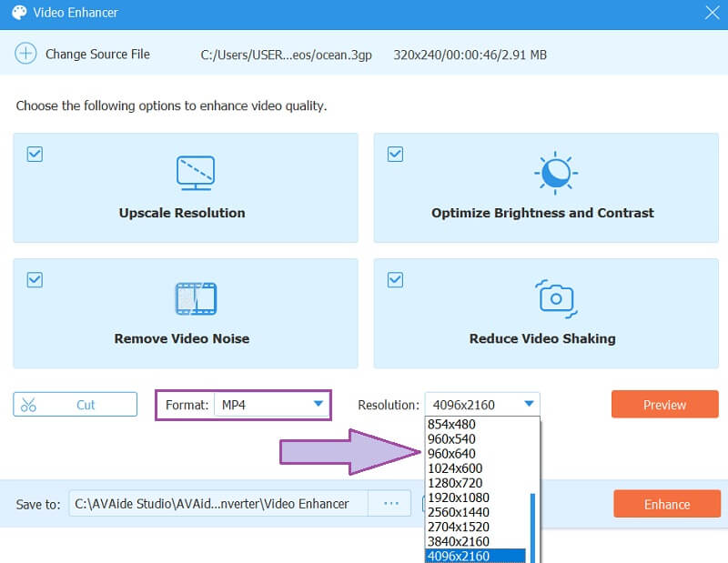
Task: Click the Upscale Resolution label
Action: pos(182,213)
